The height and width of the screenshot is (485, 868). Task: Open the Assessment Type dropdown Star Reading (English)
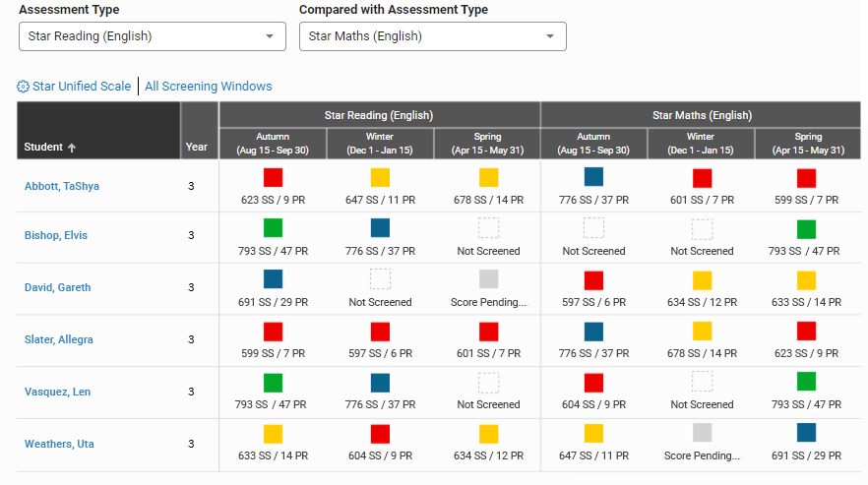[153, 36]
